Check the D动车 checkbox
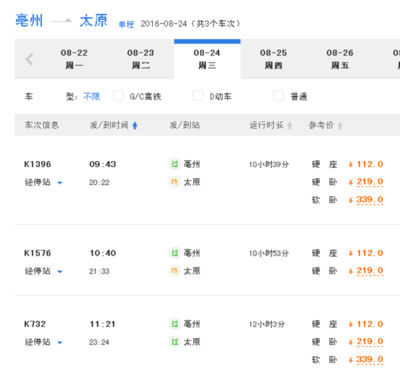The image size is (400, 370). (198, 96)
